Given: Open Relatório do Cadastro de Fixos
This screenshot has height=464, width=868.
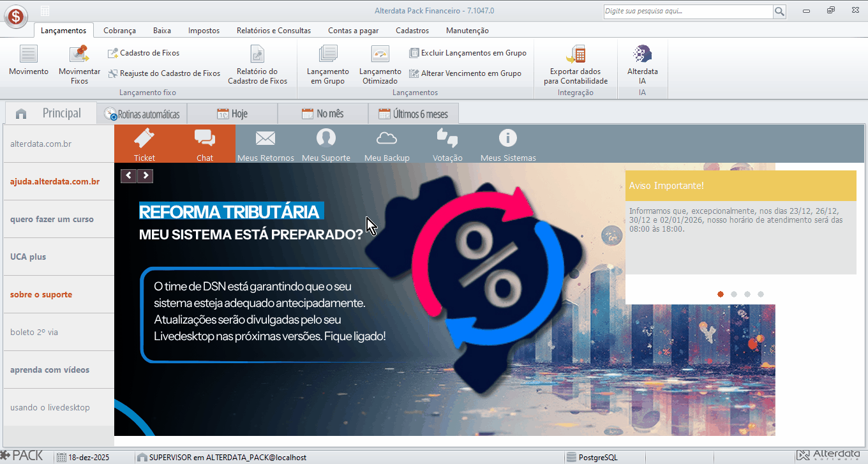Looking at the screenshot, I should pyautogui.click(x=257, y=64).
